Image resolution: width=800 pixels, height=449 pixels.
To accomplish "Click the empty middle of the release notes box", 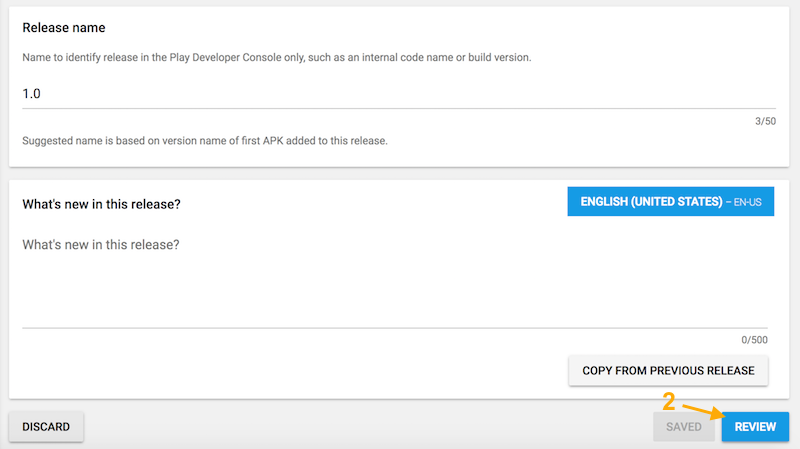I will pos(395,288).
